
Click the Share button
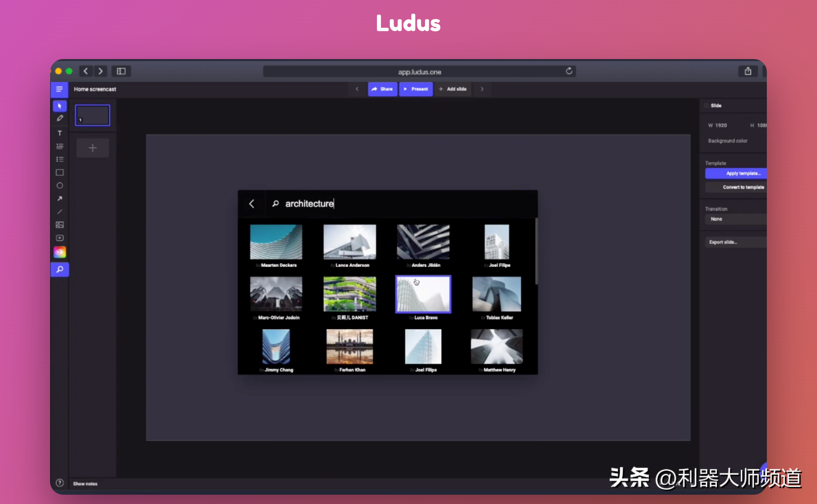[x=382, y=89]
